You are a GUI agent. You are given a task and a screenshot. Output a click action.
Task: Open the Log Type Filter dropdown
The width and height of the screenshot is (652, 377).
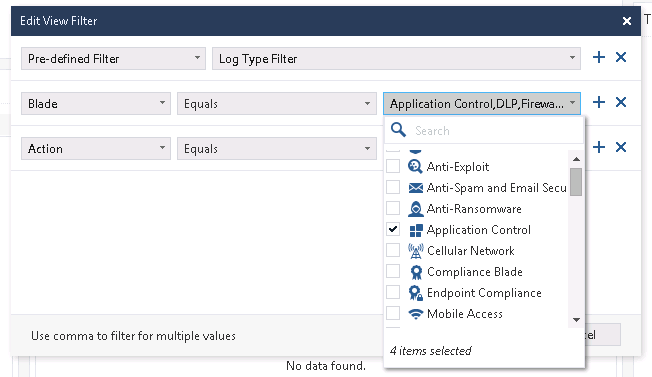point(396,59)
